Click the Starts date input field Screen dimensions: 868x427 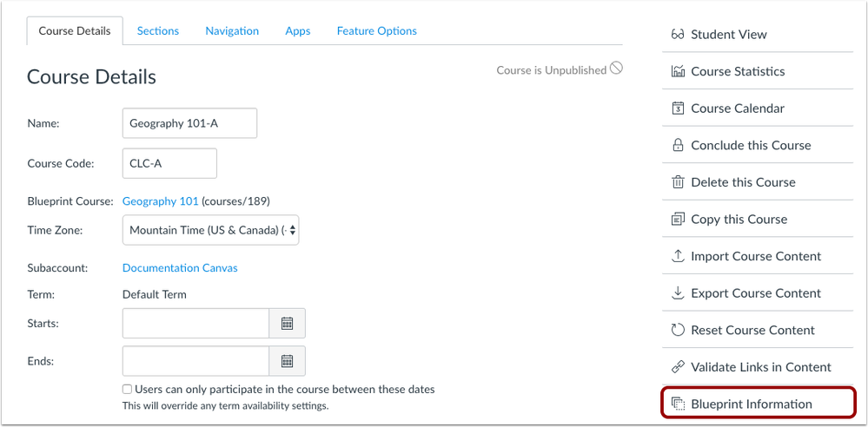[196, 324]
